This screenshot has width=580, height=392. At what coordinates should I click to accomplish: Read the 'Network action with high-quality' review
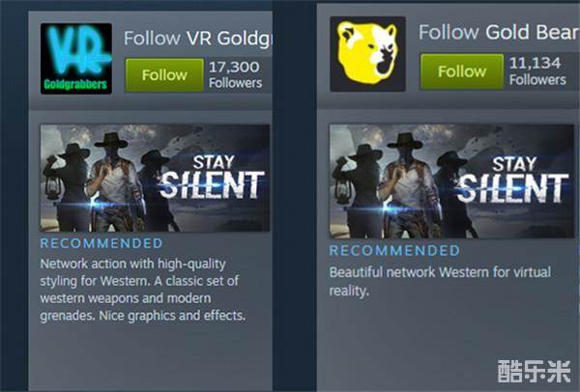click(x=143, y=290)
